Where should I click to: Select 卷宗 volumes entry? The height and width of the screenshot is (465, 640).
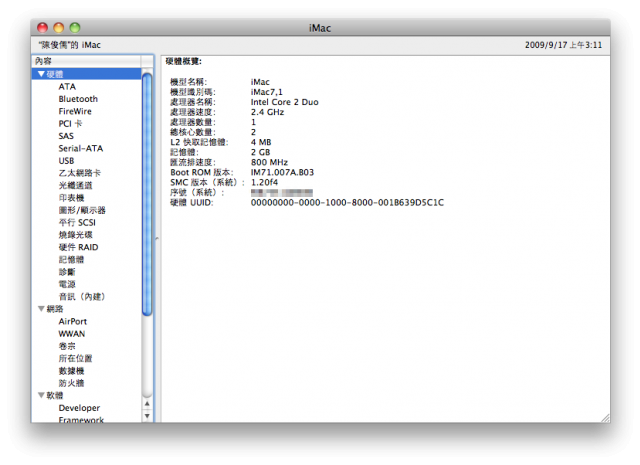click(x=67, y=346)
